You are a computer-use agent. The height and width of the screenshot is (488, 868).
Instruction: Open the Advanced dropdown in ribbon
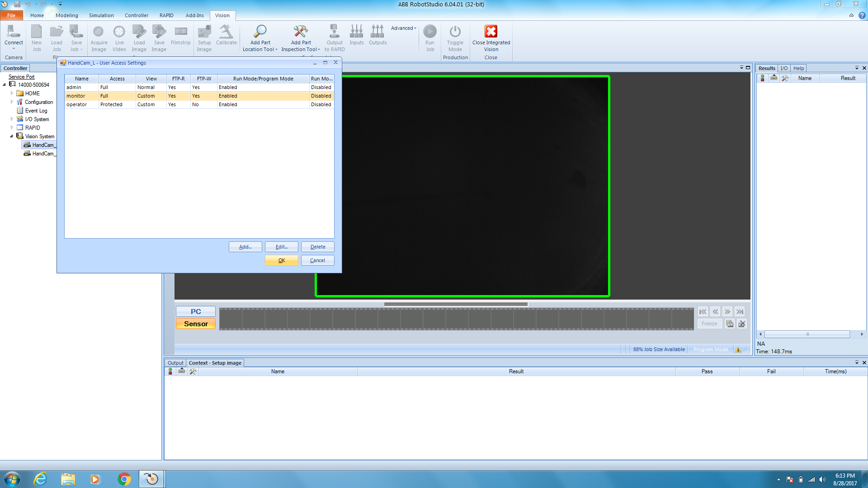[x=403, y=28]
